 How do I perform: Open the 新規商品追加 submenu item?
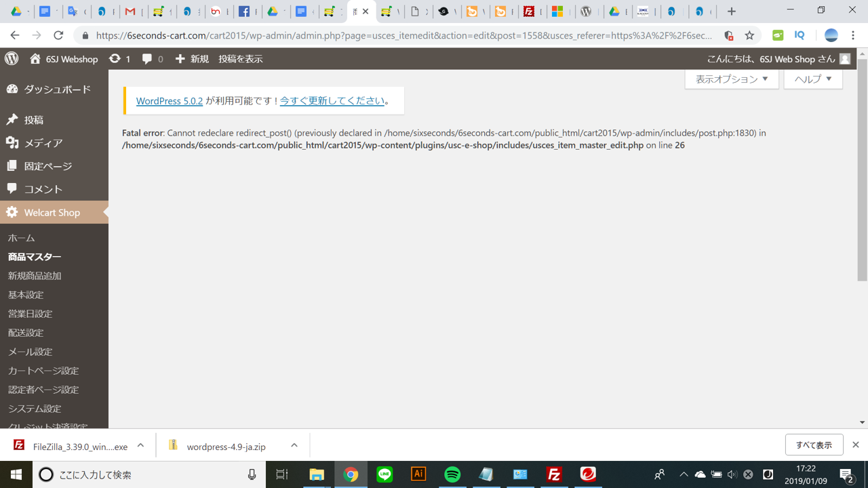[35, 276]
